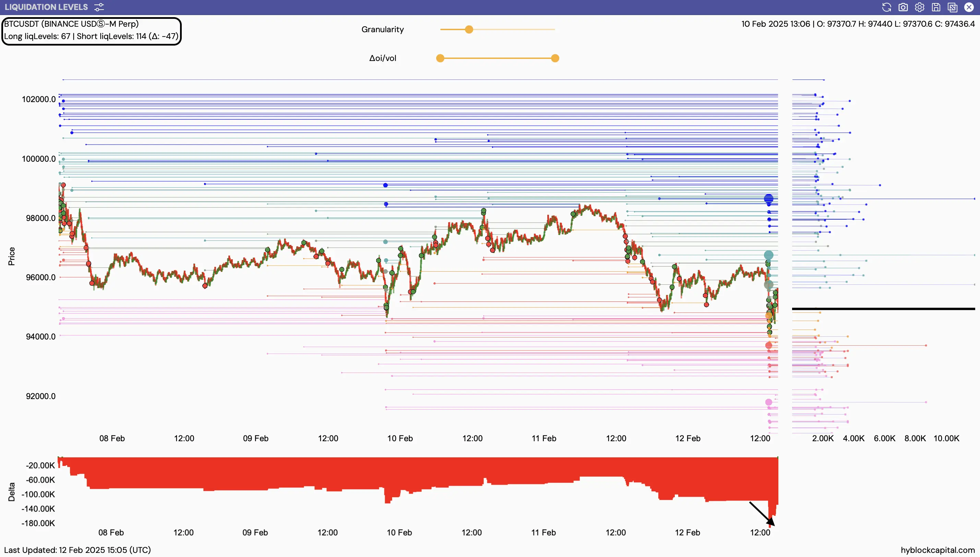Click the right Δoi/vol slider handle
This screenshot has width=980, height=557.
click(555, 58)
